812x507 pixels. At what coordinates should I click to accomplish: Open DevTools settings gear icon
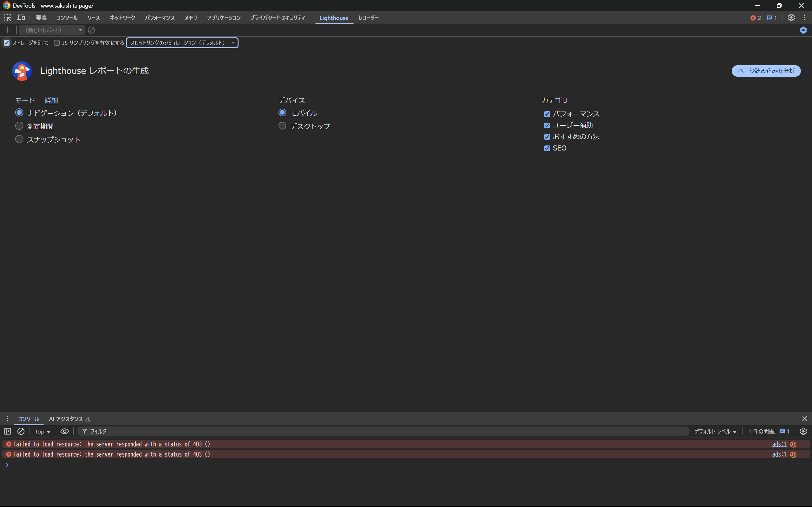point(791,18)
